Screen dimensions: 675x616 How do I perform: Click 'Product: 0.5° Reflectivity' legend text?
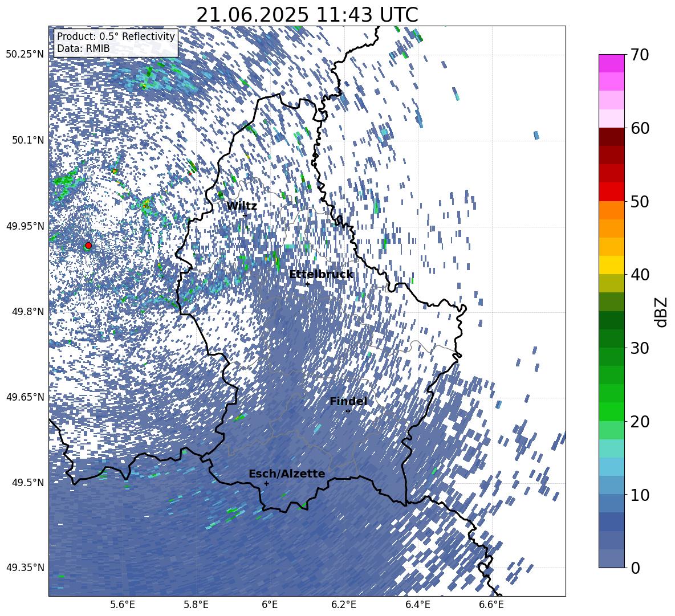pyautogui.click(x=116, y=36)
